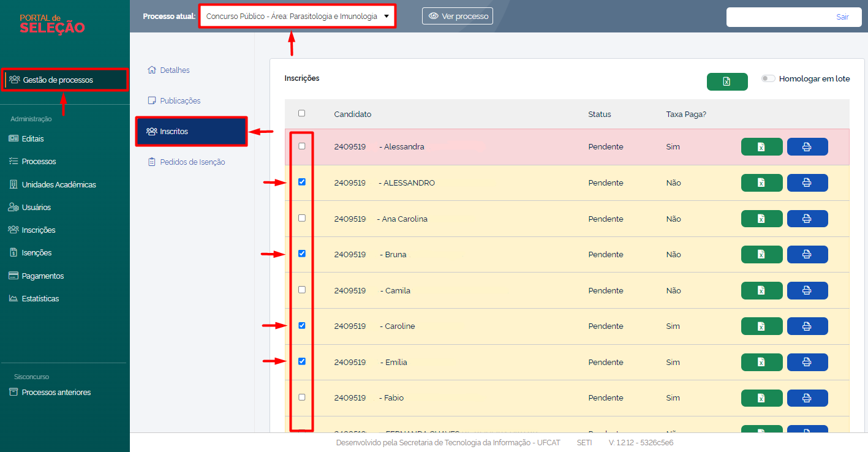868x452 pixels.
Task: Export Bruna's row to Excel
Action: tap(761, 255)
